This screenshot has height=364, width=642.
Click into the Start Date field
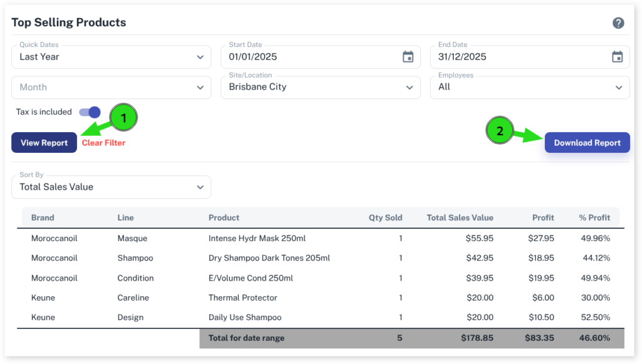307,57
